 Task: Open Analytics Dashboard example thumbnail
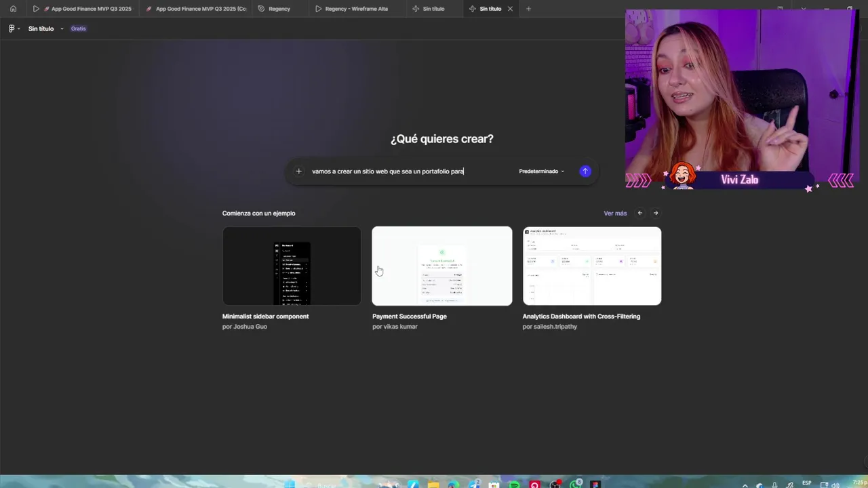[x=592, y=266]
